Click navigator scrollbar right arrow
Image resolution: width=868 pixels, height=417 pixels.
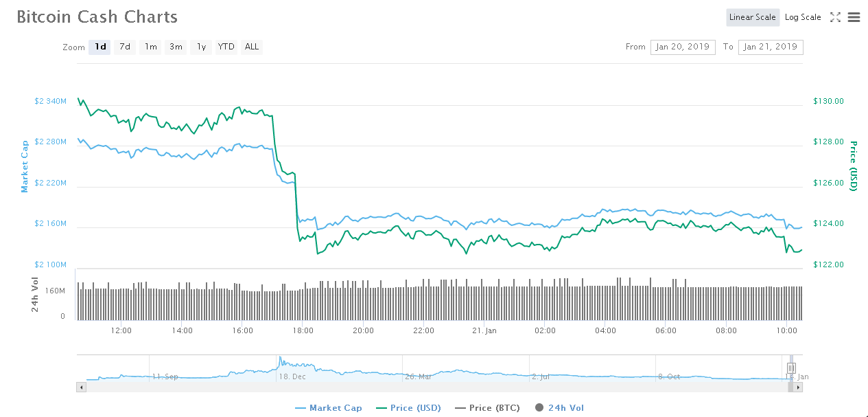pyautogui.click(x=798, y=387)
